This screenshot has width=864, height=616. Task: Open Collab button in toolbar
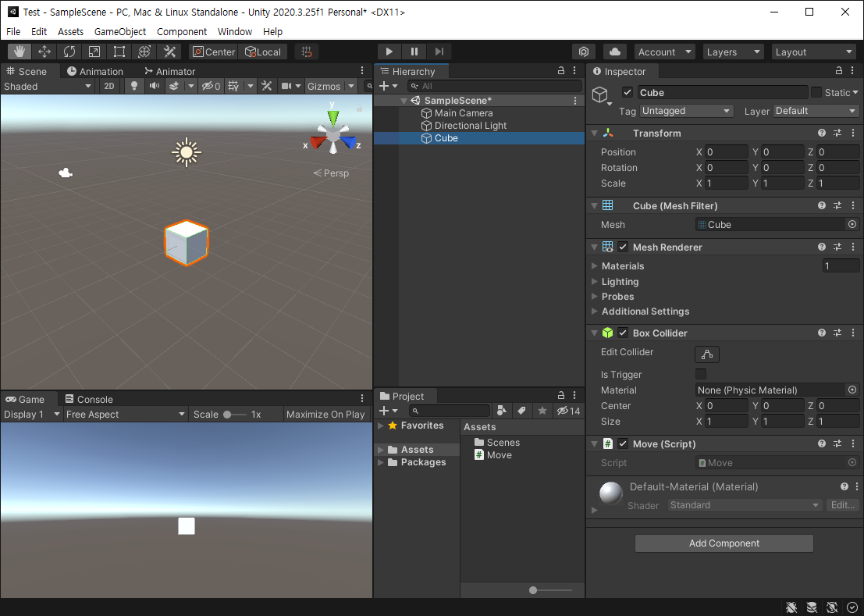(x=584, y=52)
